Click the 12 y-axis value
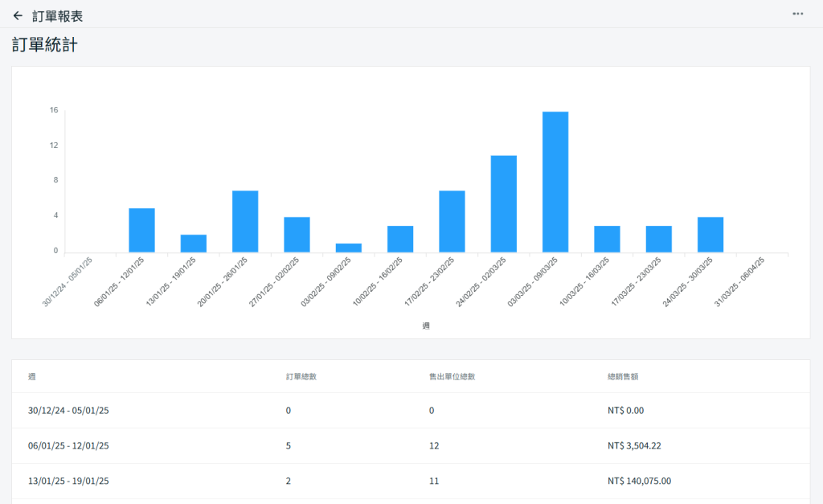Screen dimensions: 823x504 (x=54, y=145)
